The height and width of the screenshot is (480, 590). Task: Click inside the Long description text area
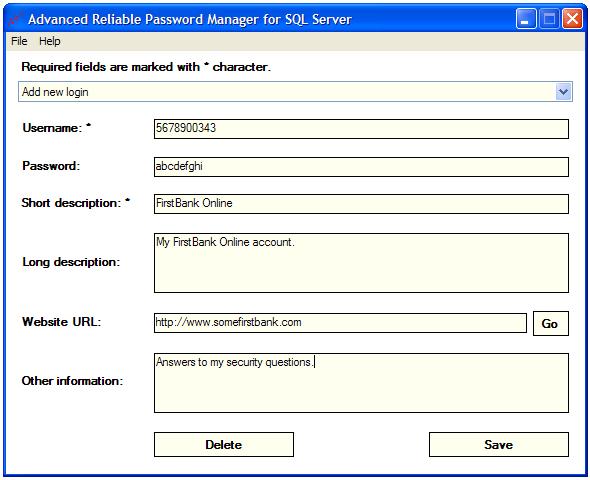(361, 263)
